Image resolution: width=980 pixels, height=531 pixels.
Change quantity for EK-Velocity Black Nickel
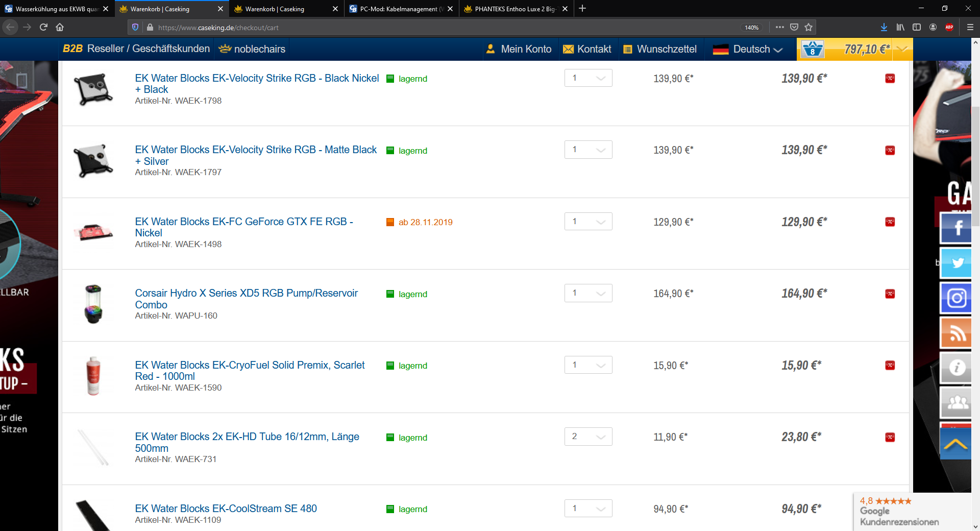point(588,78)
